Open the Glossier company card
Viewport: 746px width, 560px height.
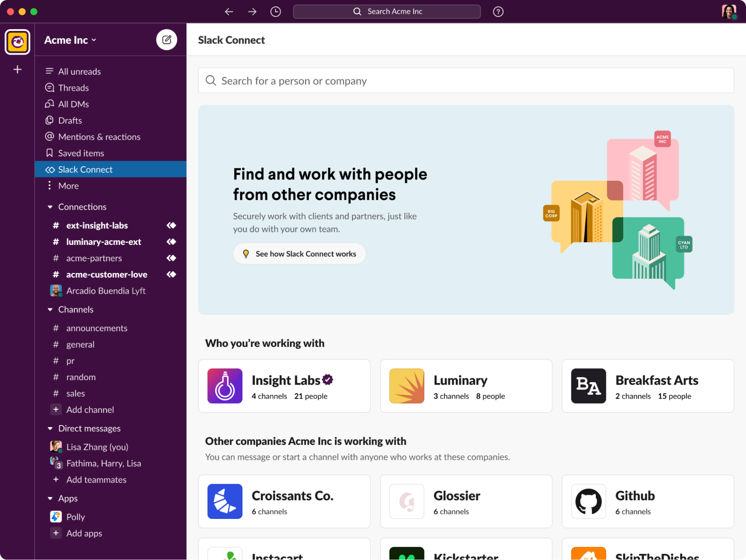(x=466, y=501)
